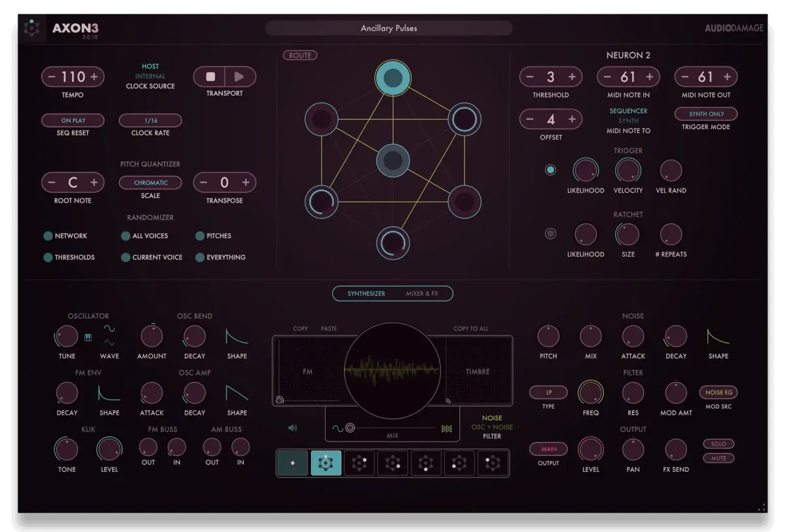The width and height of the screenshot is (786, 532).
Task: Select the lower-left neuron node
Action: [321, 202]
